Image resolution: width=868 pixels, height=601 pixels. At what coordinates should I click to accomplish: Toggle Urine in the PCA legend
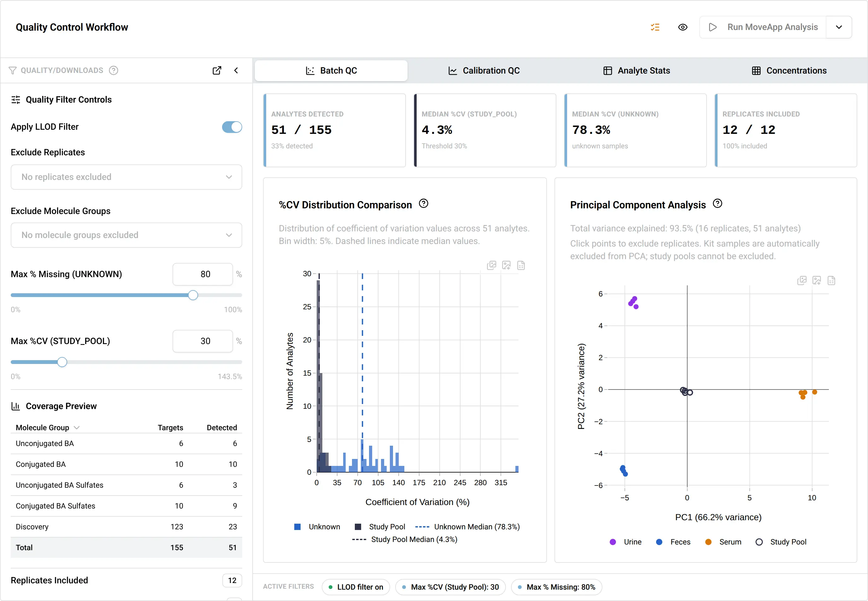point(625,542)
